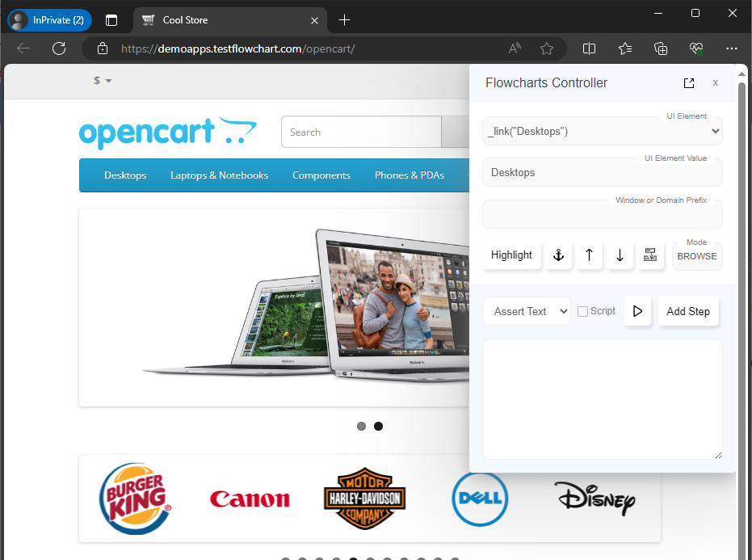Click the hierarchy diagram icon beside Mode
This screenshot has height=560, width=752.
(649, 255)
